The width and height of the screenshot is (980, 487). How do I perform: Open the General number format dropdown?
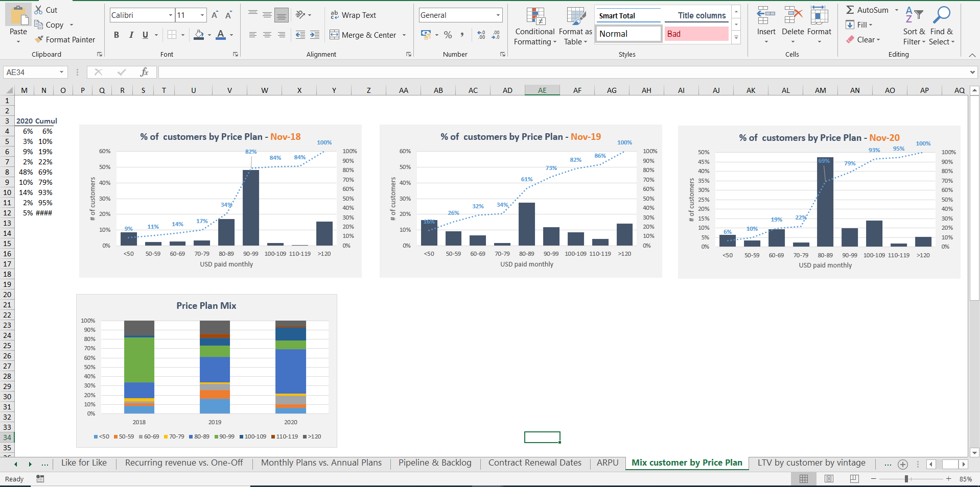coord(498,15)
